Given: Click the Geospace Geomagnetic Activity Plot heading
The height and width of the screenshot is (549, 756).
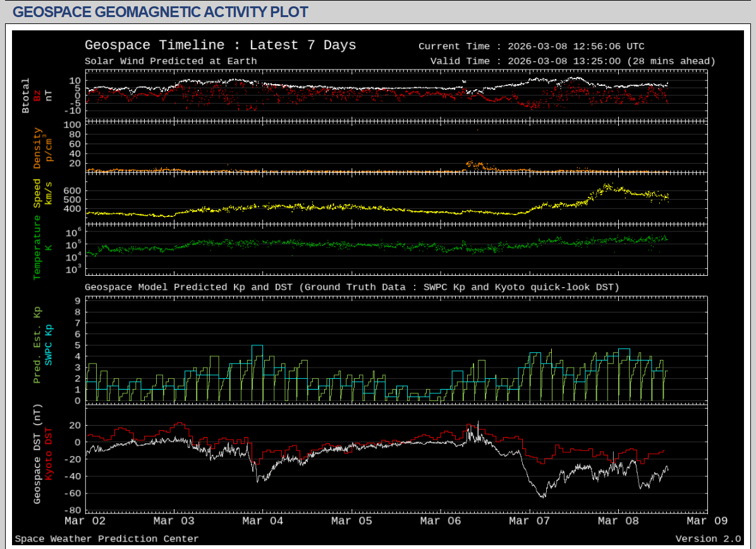Looking at the screenshot, I should click(x=161, y=12).
